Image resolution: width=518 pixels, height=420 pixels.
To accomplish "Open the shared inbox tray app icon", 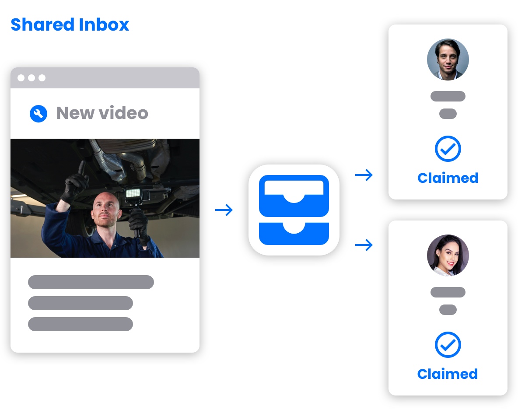I will tap(294, 210).
